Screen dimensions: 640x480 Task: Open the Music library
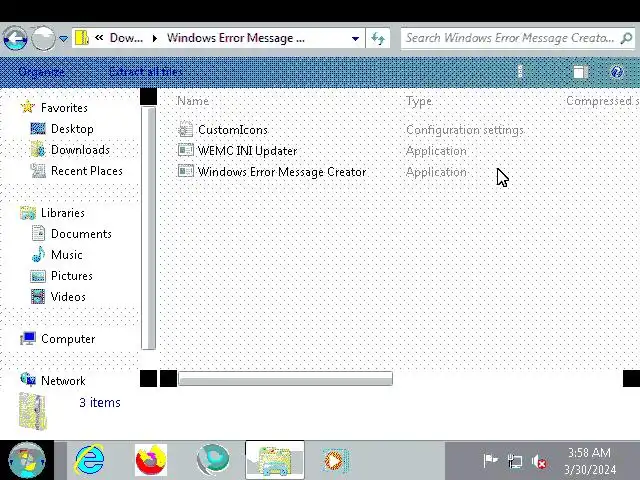(x=67, y=255)
